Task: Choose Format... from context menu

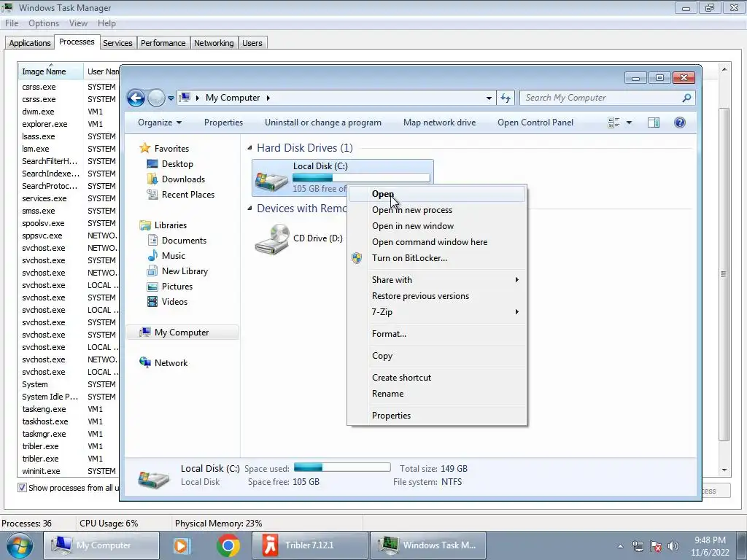Action: point(437,334)
